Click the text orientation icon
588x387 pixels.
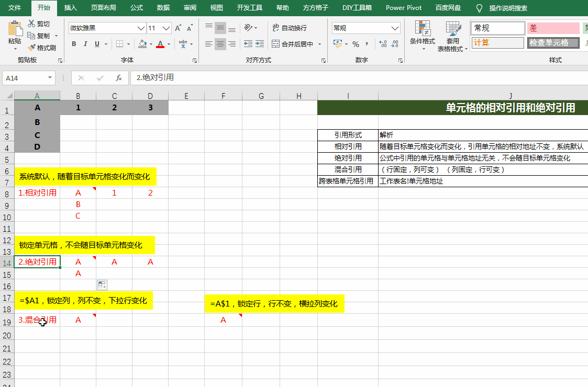[x=248, y=28]
